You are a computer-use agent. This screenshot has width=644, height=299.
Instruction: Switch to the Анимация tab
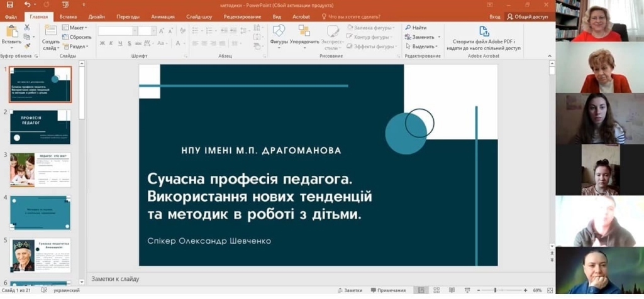[x=163, y=17]
